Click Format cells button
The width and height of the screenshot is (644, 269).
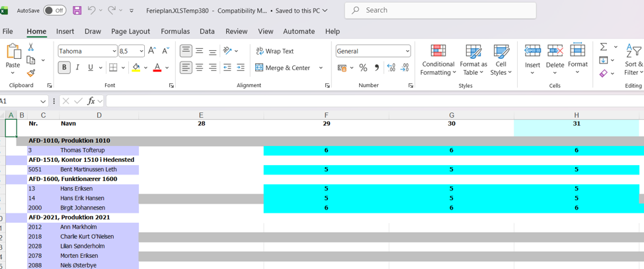[x=578, y=60]
